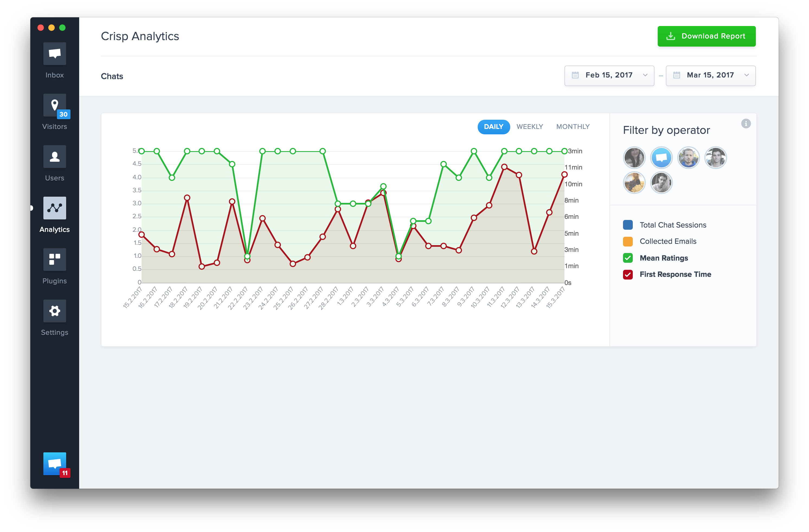Filter by the last avatar in the top row

(x=715, y=158)
